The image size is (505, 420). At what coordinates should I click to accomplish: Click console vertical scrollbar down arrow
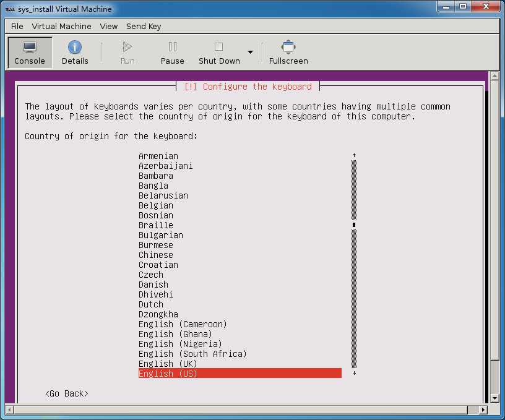tap(494, 398)
